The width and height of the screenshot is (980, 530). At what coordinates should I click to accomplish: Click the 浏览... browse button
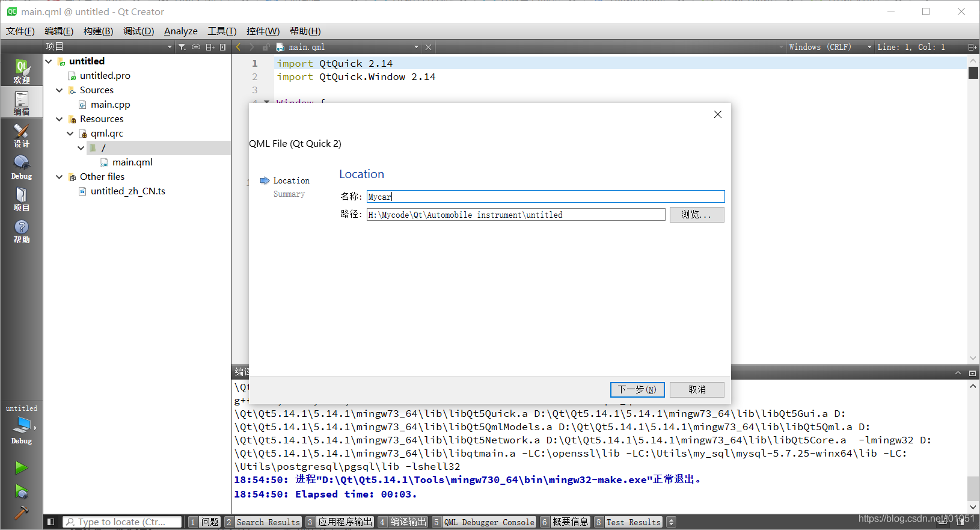[x=697, y=215]
